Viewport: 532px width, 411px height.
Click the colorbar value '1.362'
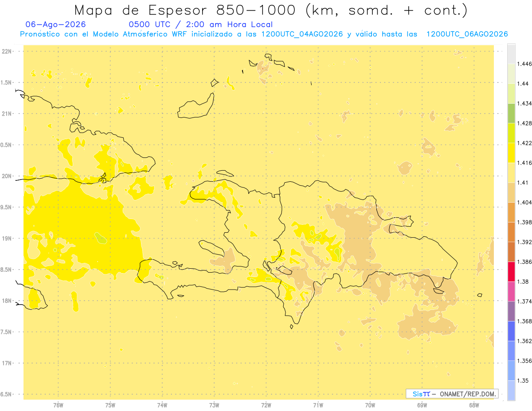point(524,341)
